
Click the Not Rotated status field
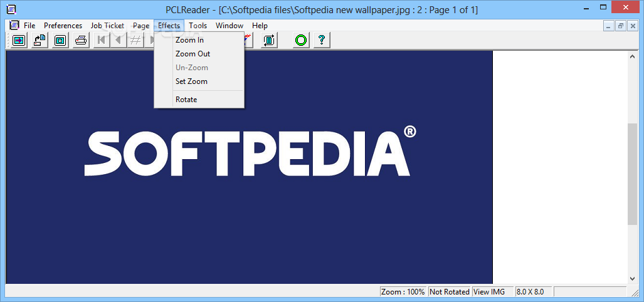[450, 292]
